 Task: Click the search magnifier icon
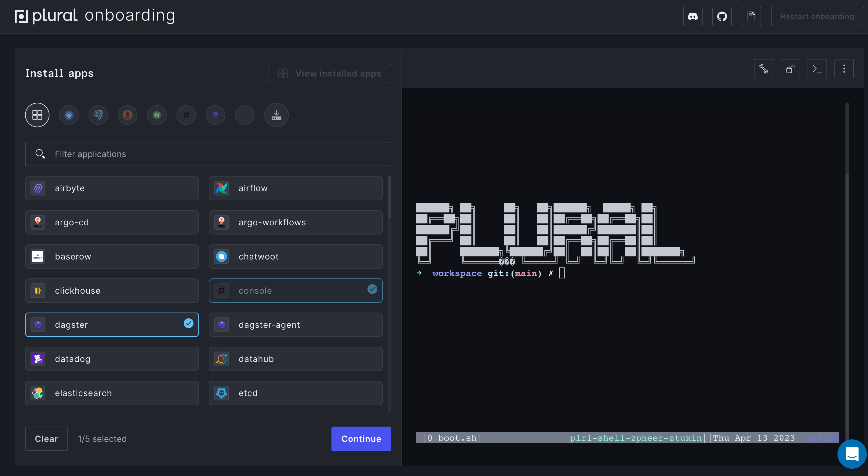pos(40,154)
